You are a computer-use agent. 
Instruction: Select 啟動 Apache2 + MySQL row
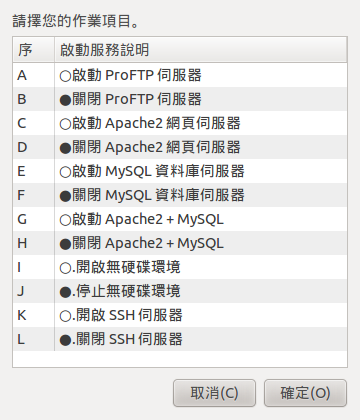click(180, 219)
